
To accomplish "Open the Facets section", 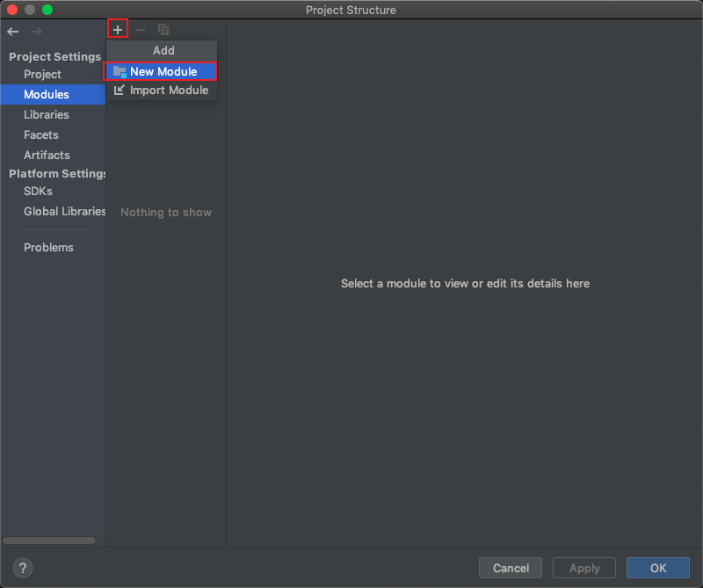I will click(x=53, y=134).
